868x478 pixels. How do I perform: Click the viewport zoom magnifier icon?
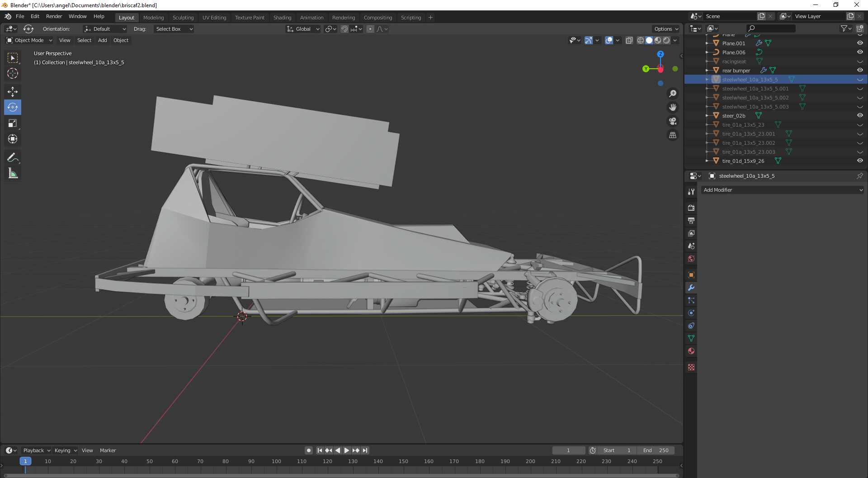(673, 93)
